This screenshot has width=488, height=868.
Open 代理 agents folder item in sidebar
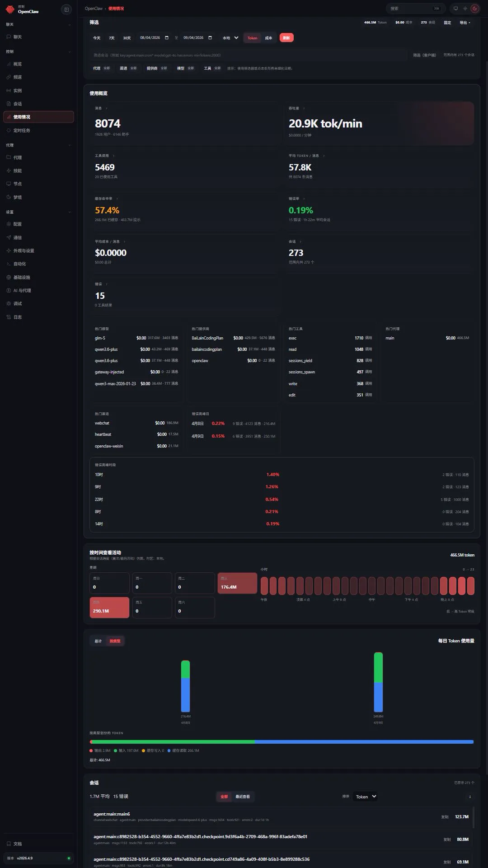(38, 157)
